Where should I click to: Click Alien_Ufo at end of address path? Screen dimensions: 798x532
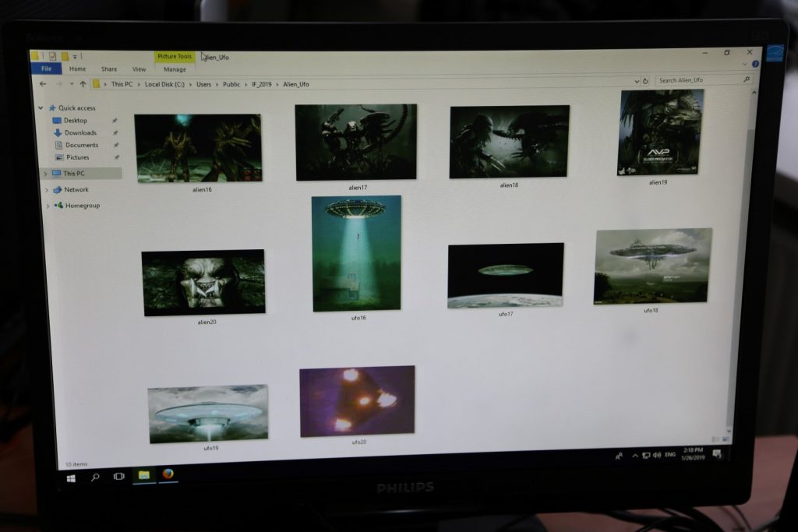pyautogui.click(x=295, y=84)
